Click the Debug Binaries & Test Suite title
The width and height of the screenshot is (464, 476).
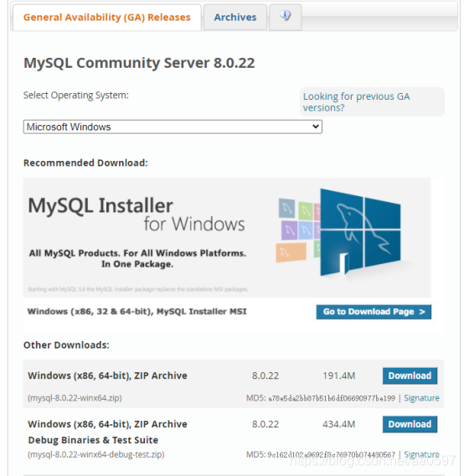pos(93,440)
